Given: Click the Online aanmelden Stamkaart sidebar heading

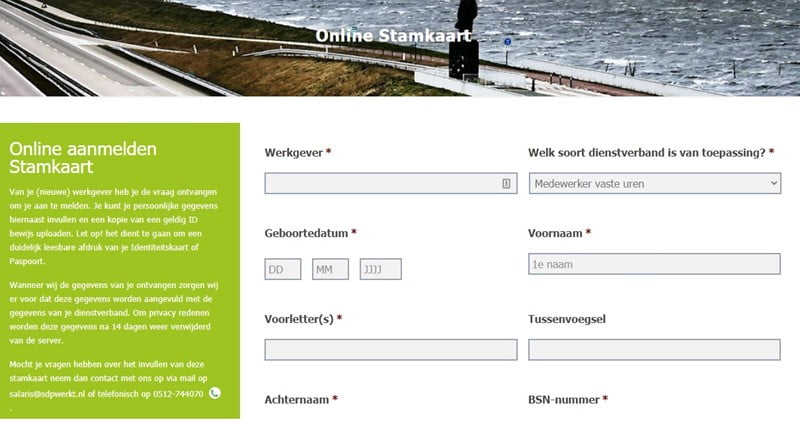Looking at the screenshot, I should click(x=83, y=157).
